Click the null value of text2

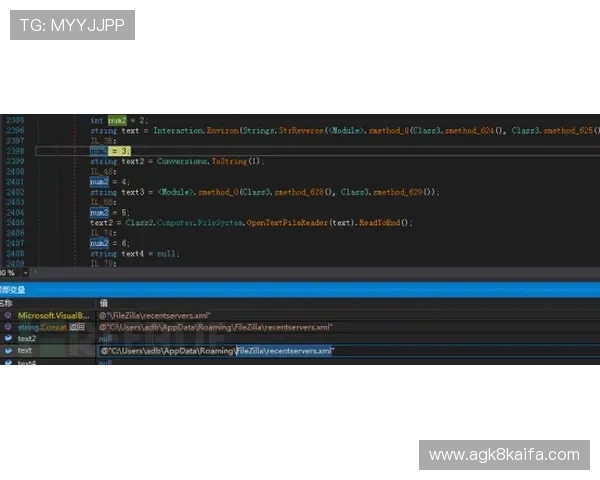[105, 339]
